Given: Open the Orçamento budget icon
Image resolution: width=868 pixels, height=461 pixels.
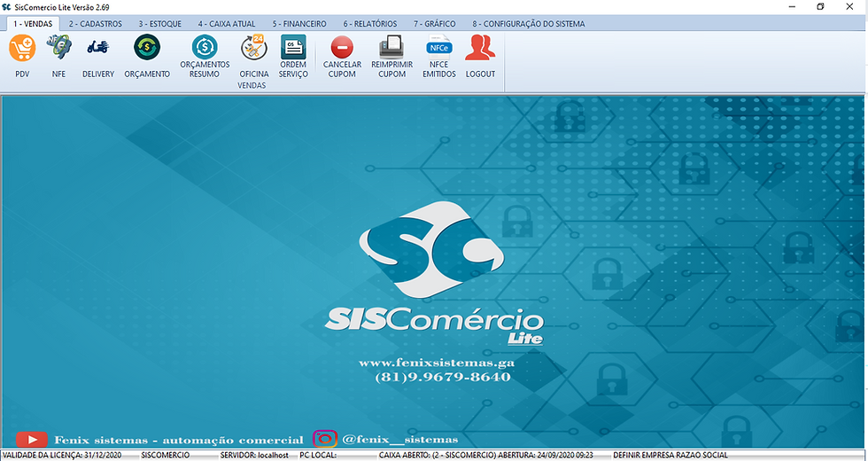Looking at the screenshot, I should coord(147,48).
